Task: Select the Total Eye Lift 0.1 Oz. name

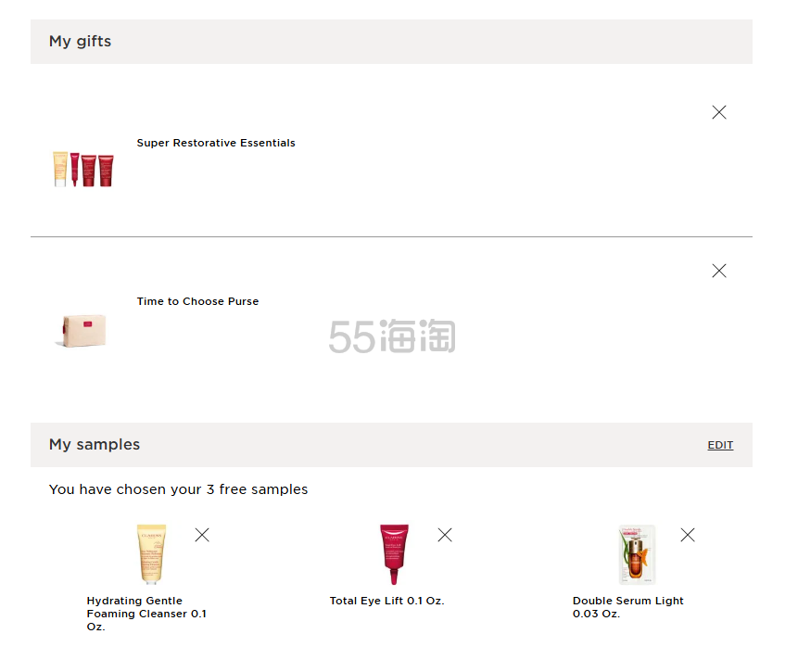Action: point(386,601)
